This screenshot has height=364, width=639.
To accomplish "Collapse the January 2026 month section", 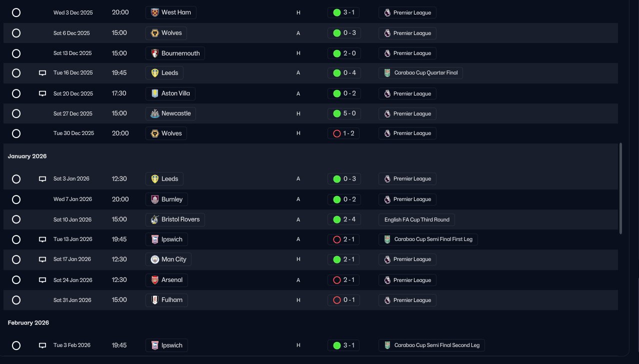I will tap(27, 156).
